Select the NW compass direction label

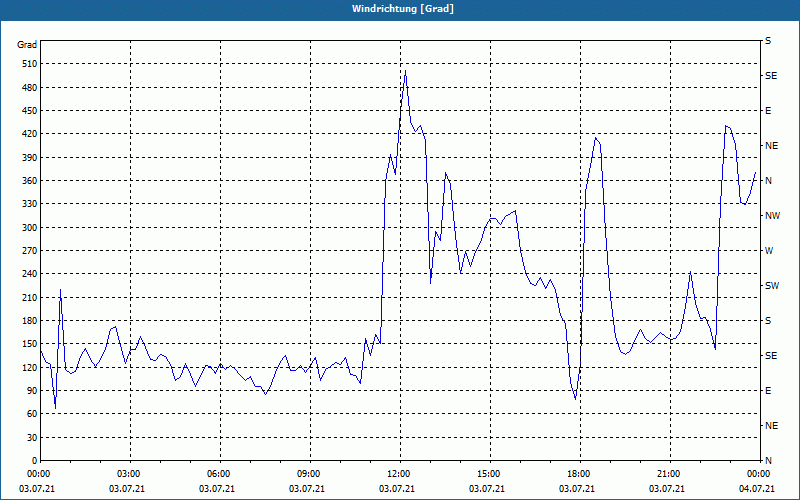pos(772,216)
